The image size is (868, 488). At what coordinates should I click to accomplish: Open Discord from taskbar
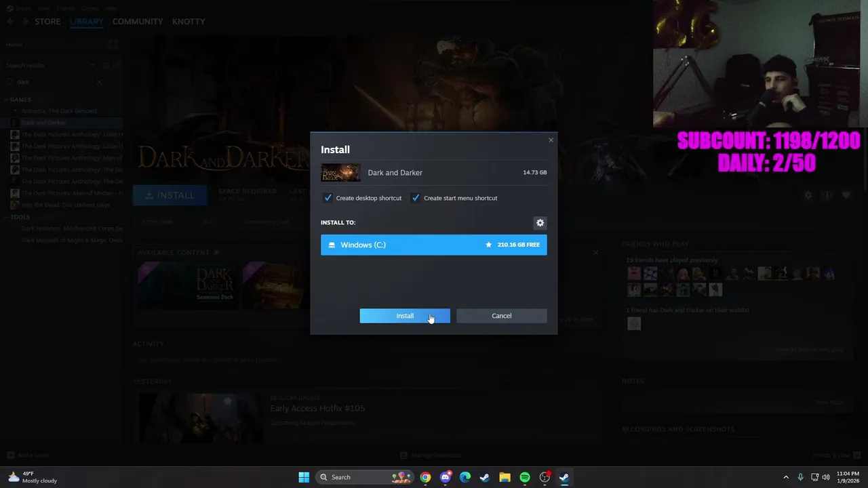pos(445,477)
